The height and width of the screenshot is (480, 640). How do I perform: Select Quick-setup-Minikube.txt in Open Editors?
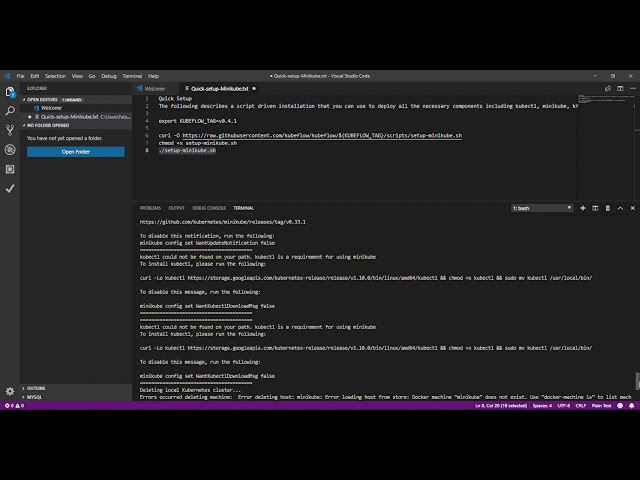click(x=76, y=117)
